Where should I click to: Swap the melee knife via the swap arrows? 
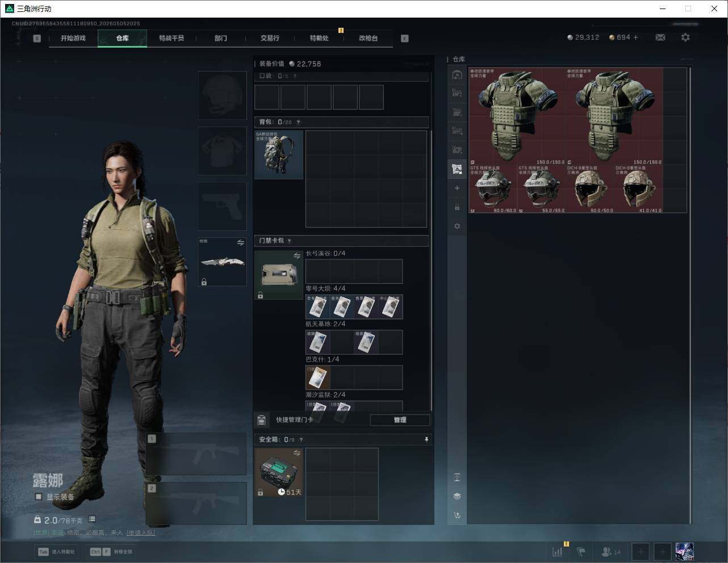tap(240, 243)
